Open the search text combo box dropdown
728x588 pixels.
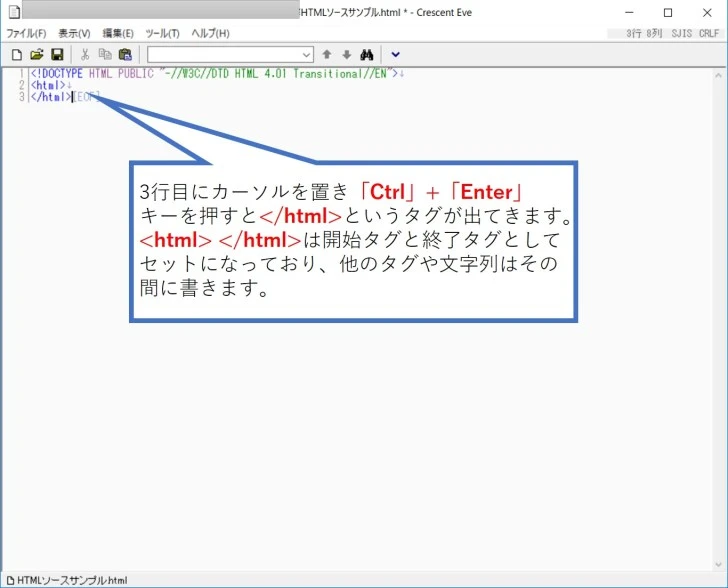[306, 55]
